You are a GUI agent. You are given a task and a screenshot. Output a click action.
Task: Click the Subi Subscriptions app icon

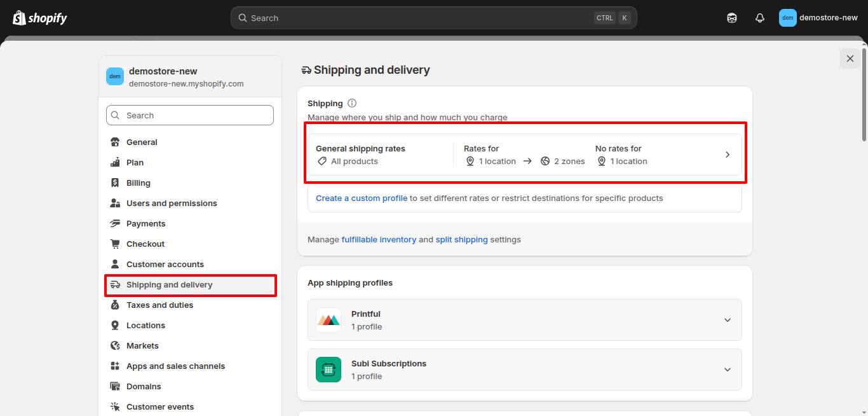pos(329,370)
